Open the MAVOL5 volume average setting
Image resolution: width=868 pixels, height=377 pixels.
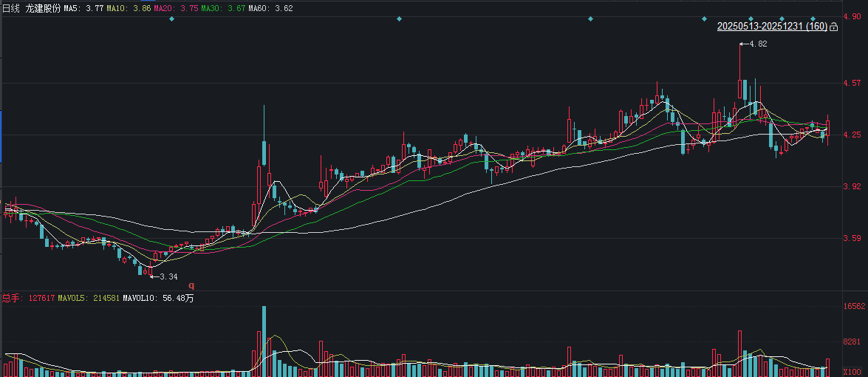pyautogui.click(x=89, y=298)
